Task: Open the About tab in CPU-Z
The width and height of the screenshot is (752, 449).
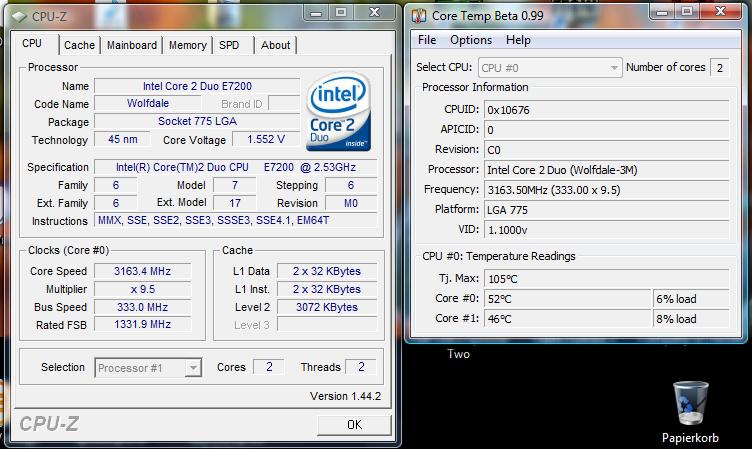Action: [275, 45]
